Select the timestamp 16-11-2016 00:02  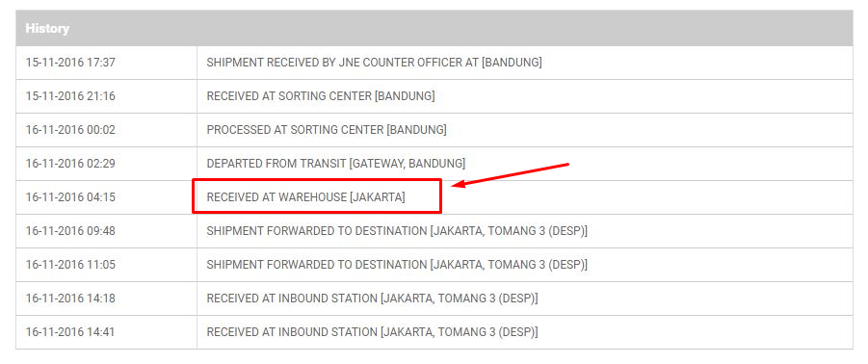coord(70,130)
